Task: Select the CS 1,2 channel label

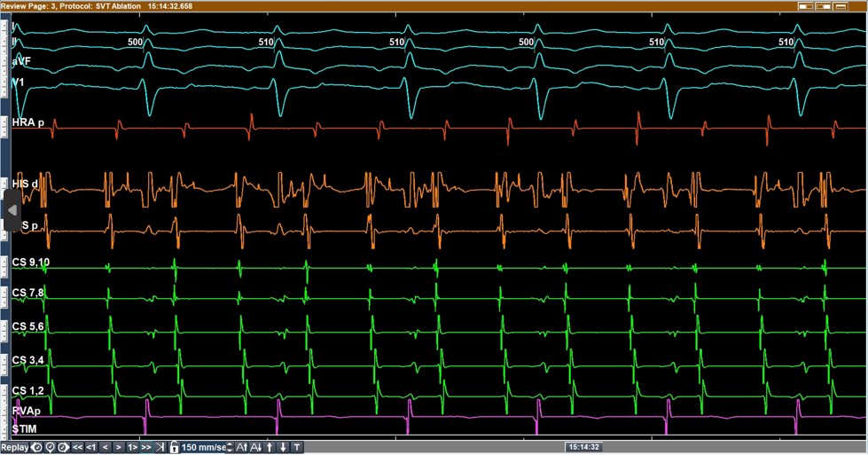Action: click(27, 391)
